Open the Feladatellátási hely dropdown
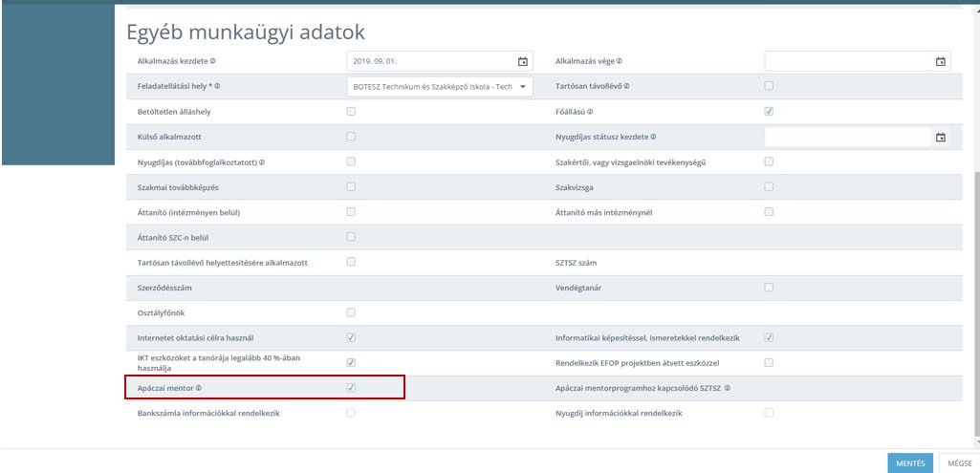 (x=440, y=86)
